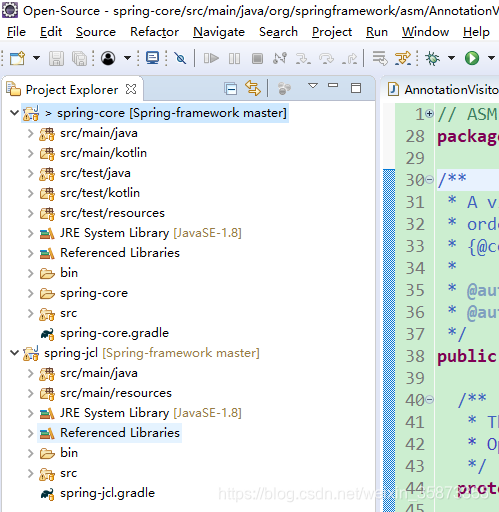Collapse the comment fold on line 40
The height and width of the screenshot is (512, 499).
430,399
